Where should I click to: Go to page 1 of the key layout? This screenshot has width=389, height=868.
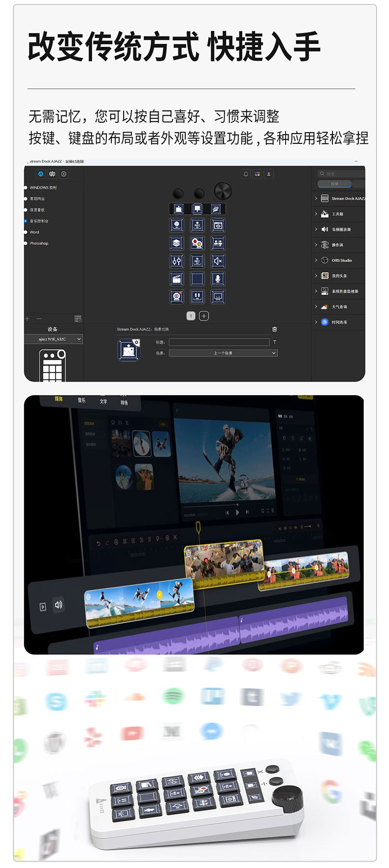pyautogui.click(x=191, y=316)
